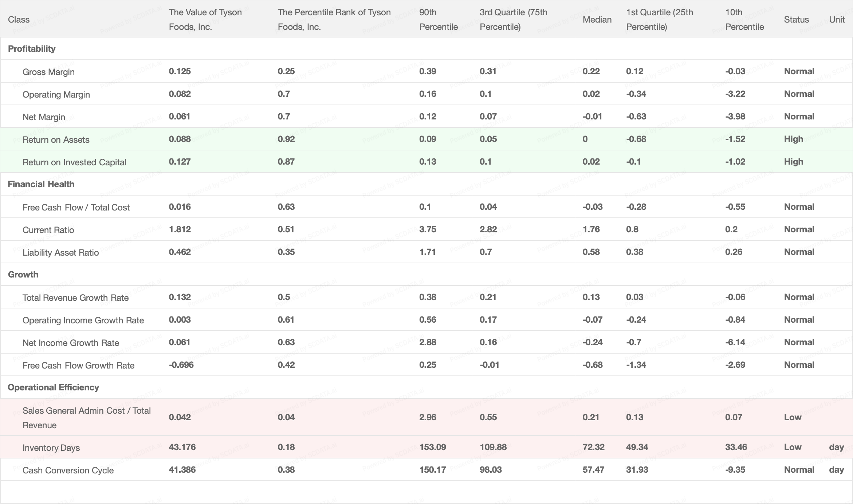The width and height of the screenshot is (853, 504).
Task: Click the Median column header
Action: pos(597,20)
